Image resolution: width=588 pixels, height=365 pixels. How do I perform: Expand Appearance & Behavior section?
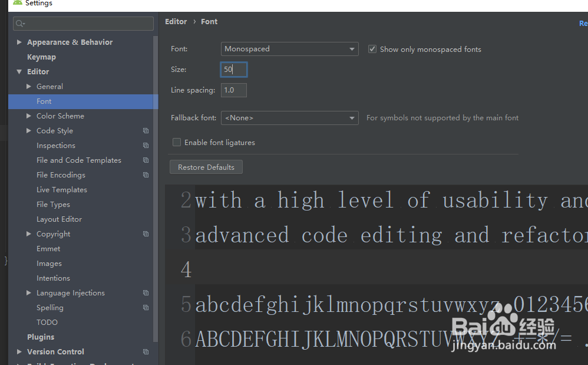19,42
